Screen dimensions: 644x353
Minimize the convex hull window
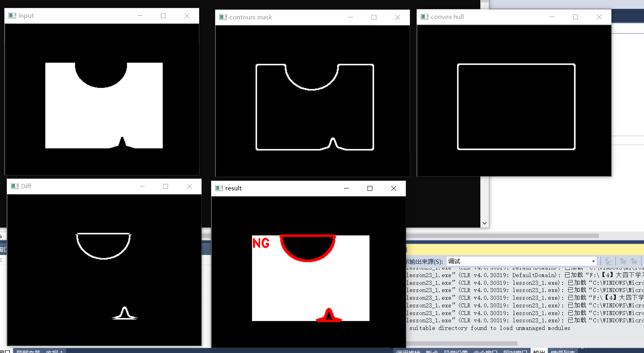(x=552, y=17)
